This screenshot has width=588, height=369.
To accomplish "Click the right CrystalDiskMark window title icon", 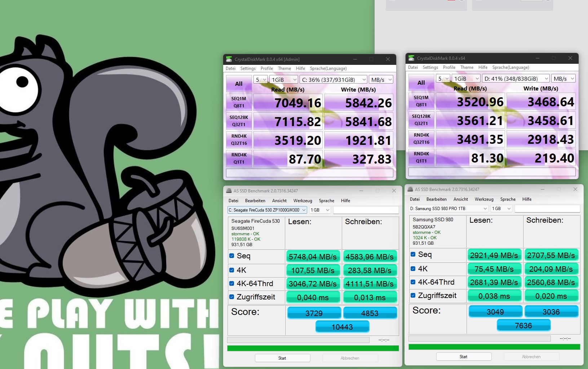I will coord(411,58).
